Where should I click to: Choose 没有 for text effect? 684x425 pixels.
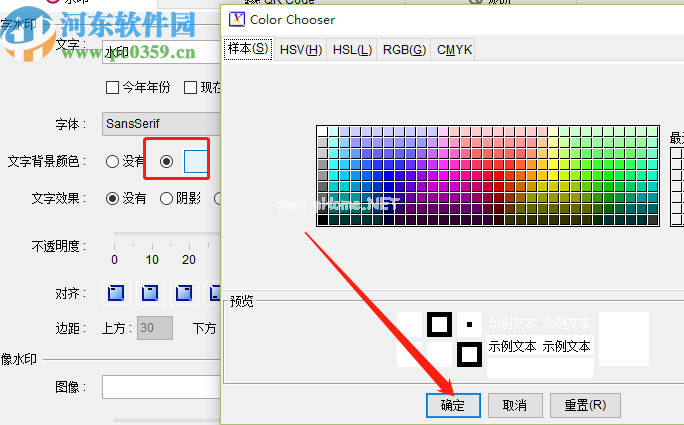pos(113,198)
